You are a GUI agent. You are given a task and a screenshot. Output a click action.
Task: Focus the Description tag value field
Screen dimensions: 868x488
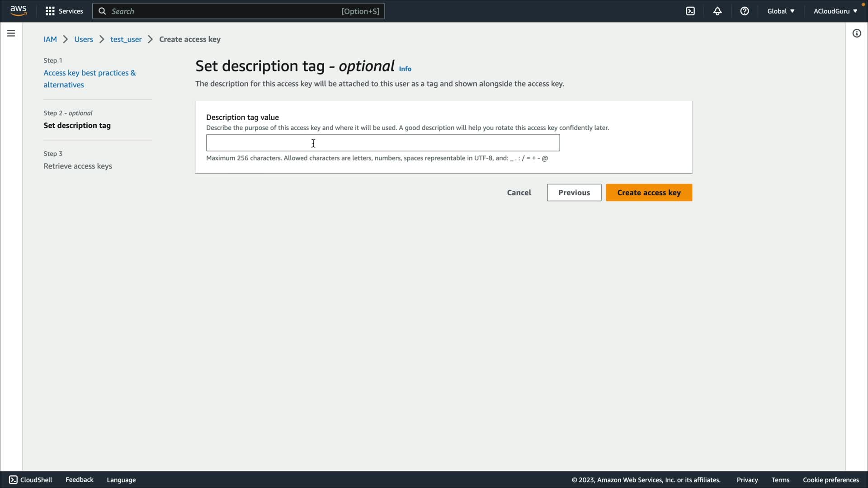pos(383,143)
